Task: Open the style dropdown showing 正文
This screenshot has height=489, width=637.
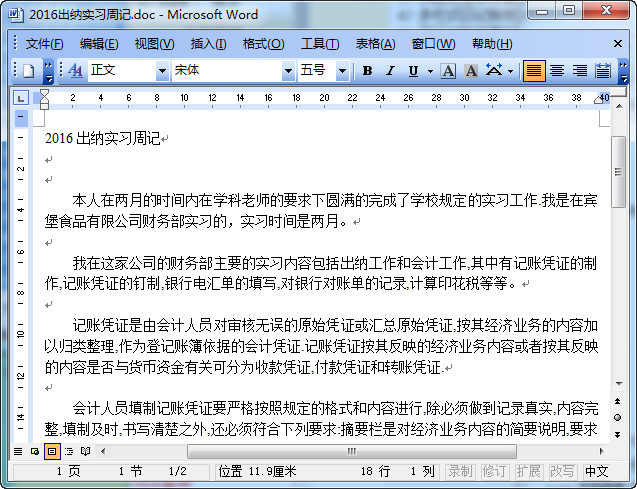Action: 162,71
